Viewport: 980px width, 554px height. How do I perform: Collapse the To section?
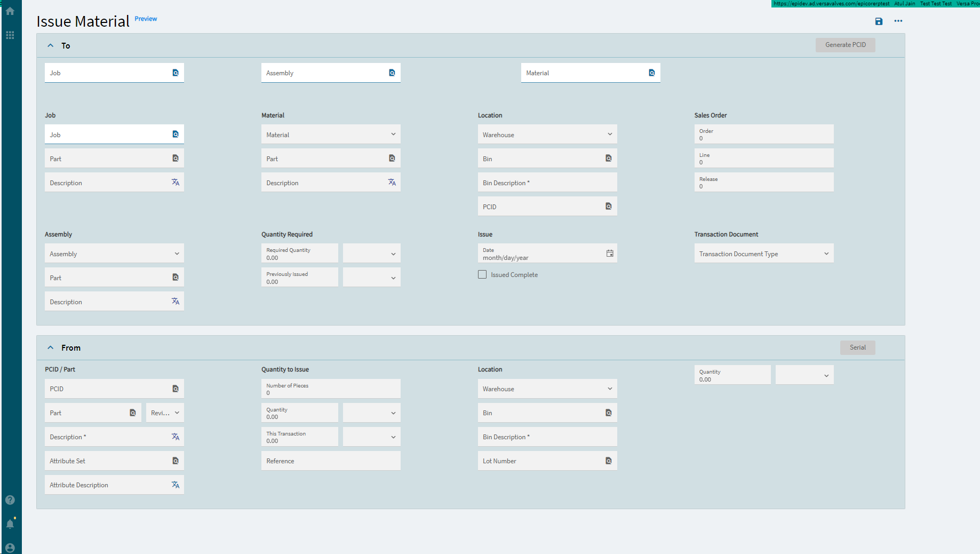point(51,45)
